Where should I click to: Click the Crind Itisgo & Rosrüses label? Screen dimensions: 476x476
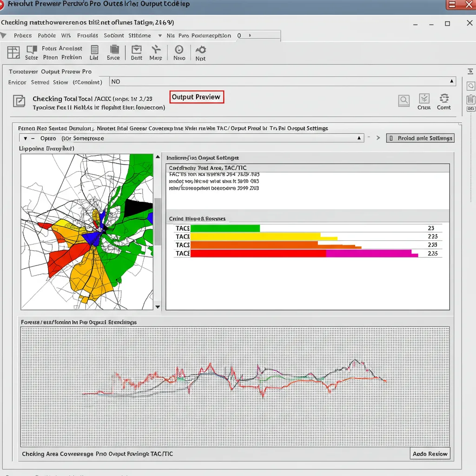(197, 218)
